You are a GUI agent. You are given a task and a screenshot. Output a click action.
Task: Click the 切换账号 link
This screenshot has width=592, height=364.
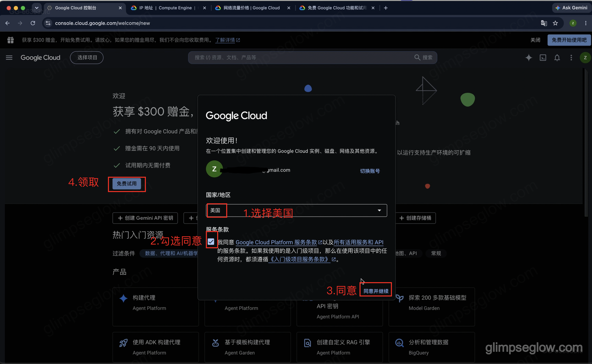click(x=370, y=171)
